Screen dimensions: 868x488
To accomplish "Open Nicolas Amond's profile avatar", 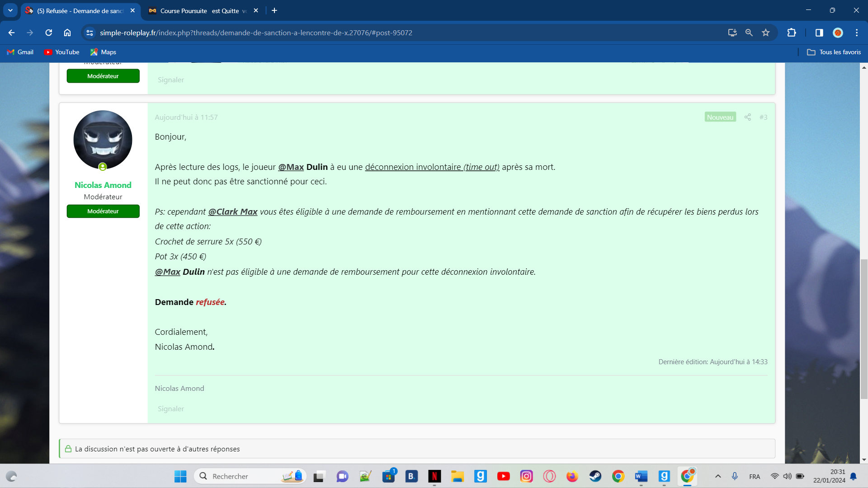I will (103, 140).
